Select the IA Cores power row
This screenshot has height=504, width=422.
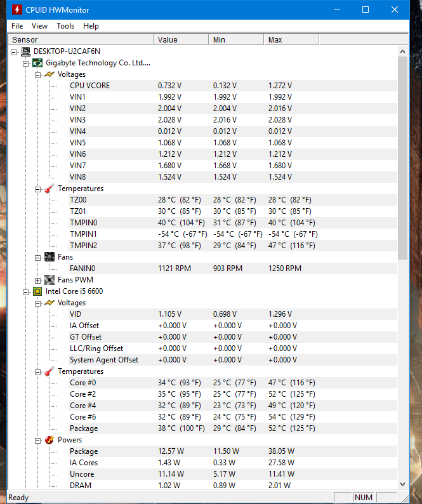pos(233,463)
